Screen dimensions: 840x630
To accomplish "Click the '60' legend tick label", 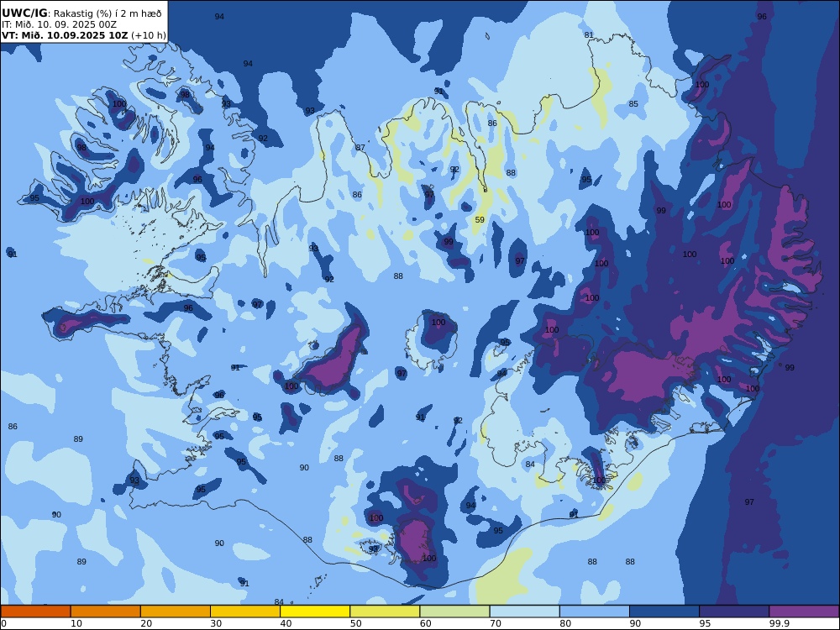I will click(426, 623).
